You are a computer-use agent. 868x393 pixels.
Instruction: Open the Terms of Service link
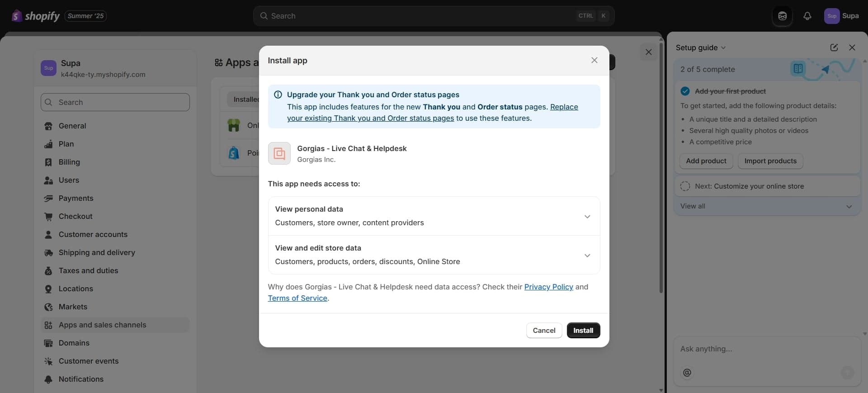tap(297, 298)
